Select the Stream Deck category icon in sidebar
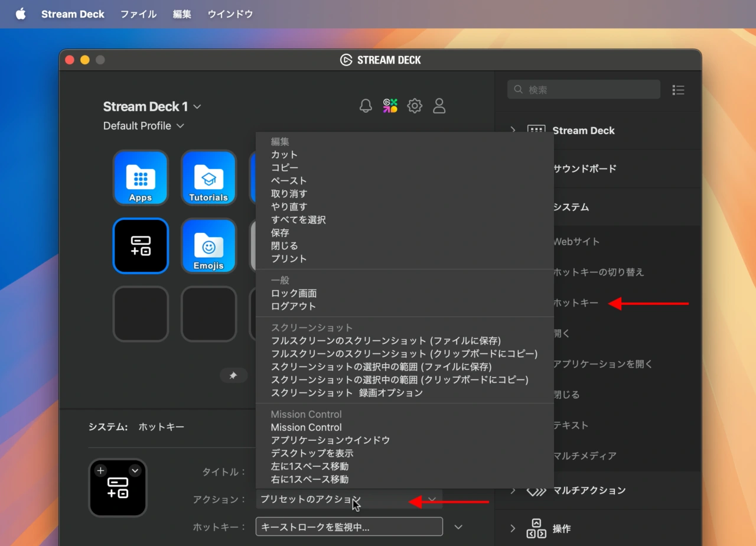The image size is (756, 546). click(537, 131)
